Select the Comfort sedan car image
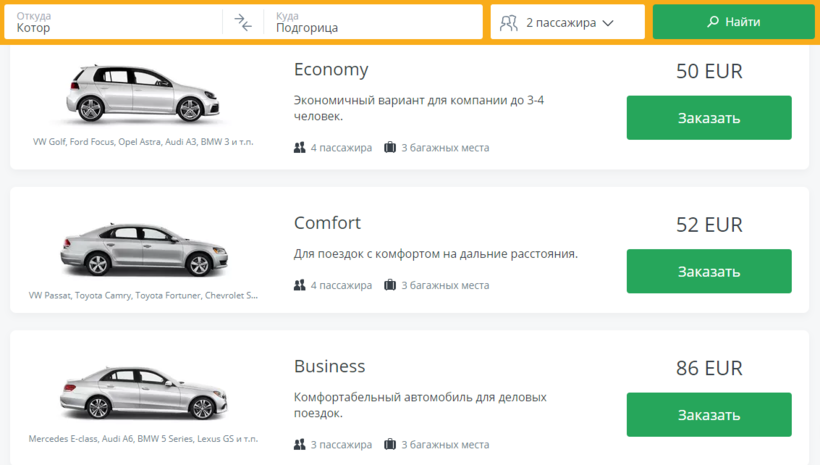This screenshot has height=465, width=820. pyautogui.click(x=144, y=250)
